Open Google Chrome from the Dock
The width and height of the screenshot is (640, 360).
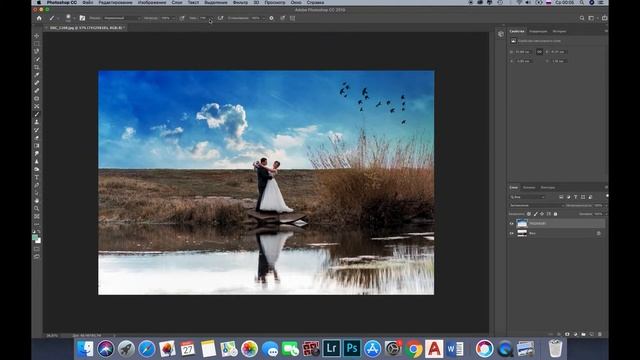(413, 349)
